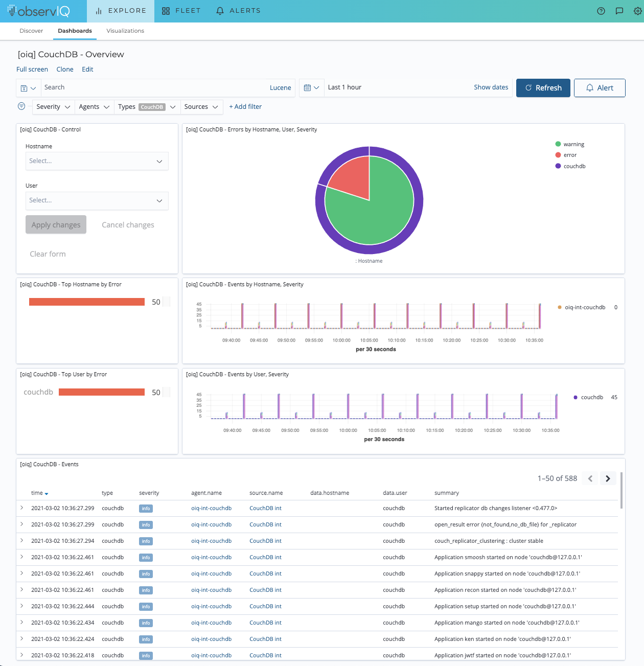Viewport: 644px width, 666px height.
Task: Open CouchDB int source in mango row
Action: point(265,623)
